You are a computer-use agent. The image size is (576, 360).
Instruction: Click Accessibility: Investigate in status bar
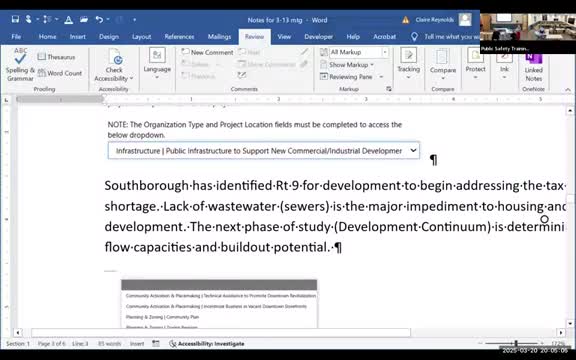click(207, 344)
